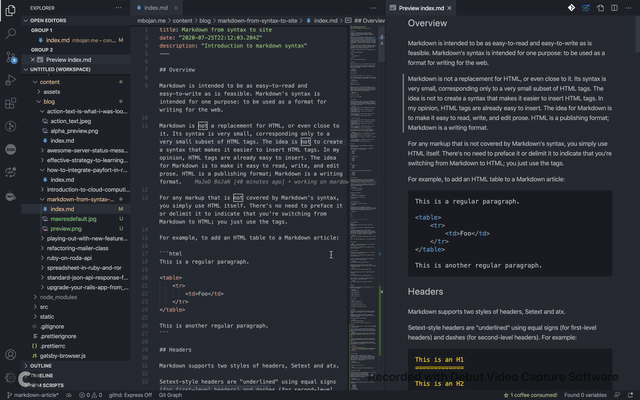The width and height of the screenshot is (640, 400).
Task: Select markdown-from-syntax-to-site breadcrumb
Action: click(x=257, y=20)
